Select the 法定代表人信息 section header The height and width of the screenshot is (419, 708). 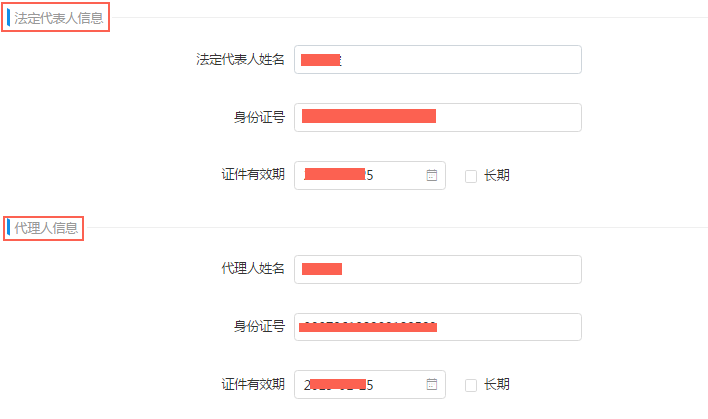[x=58, y=17]
